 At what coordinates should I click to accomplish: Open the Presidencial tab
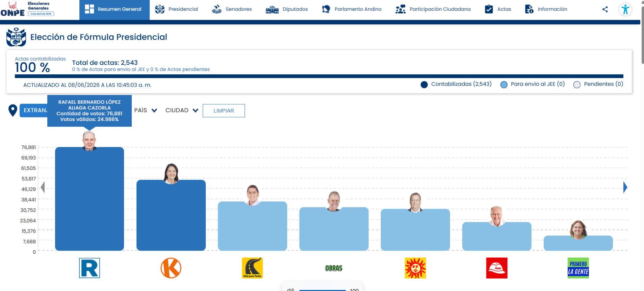point(176,9)
